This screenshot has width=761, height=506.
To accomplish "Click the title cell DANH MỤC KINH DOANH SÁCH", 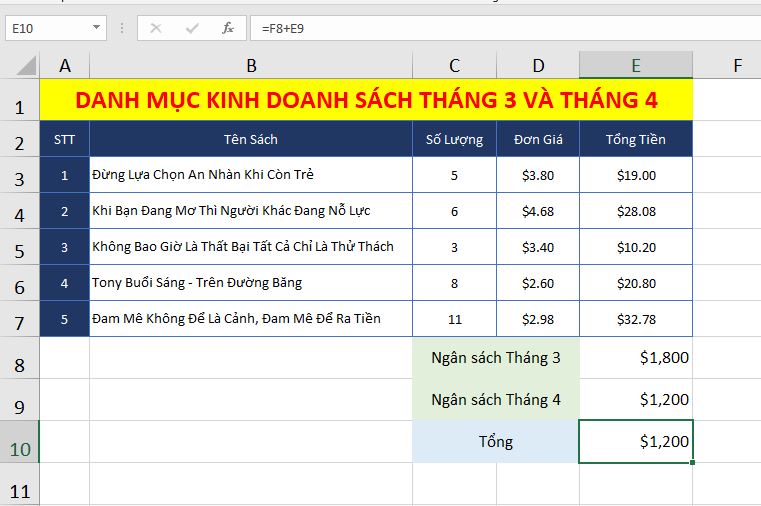I will point(366,100).
